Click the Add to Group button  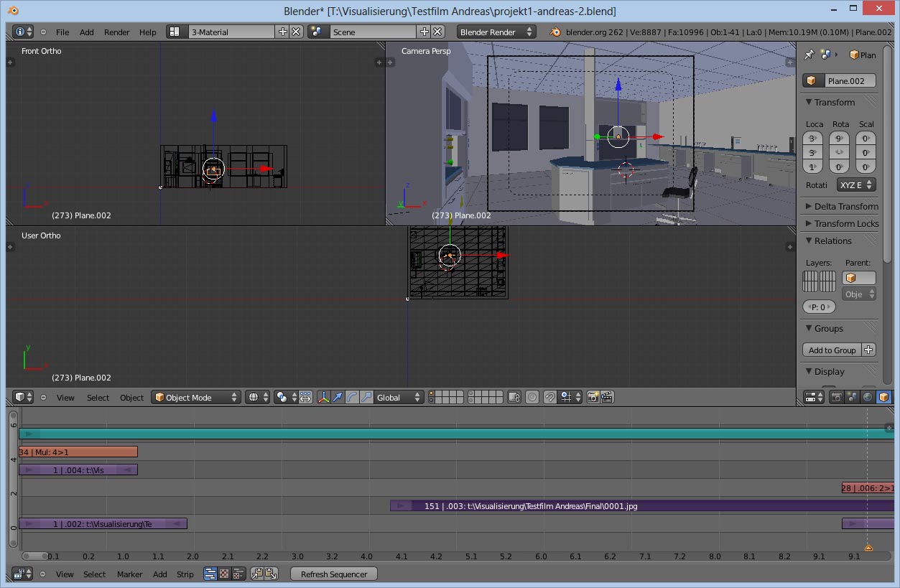(x=832, y=350)
